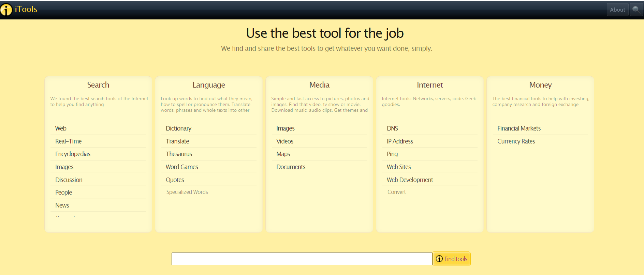Focus the find tools search field
Viewport: 644px width, 275px height.
302,259
